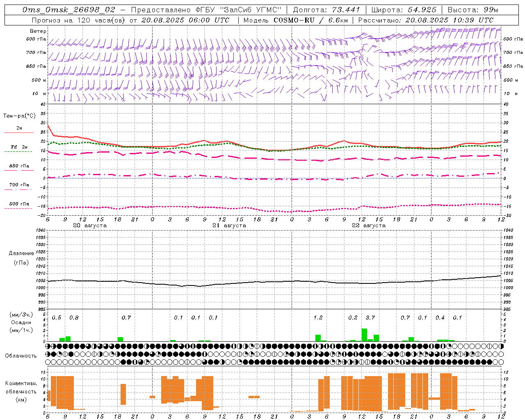The width and height of the screenshot is (525, 420).
Task: Click the Давление pressure panel label
Action: (21, 253)
